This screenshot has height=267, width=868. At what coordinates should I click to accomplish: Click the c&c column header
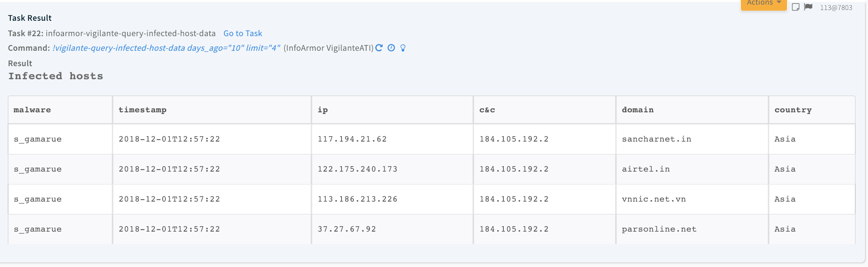click(487, 110)
